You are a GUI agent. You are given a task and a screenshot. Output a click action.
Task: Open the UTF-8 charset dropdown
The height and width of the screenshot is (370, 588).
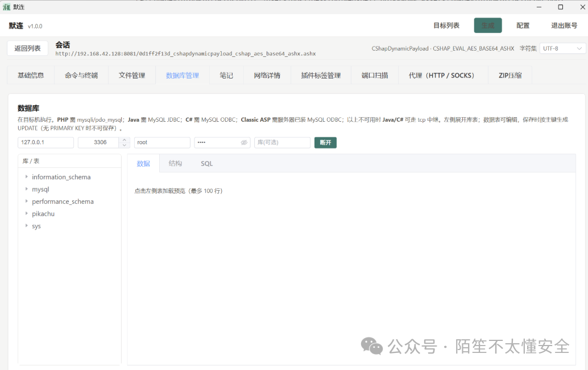point(562,48)
